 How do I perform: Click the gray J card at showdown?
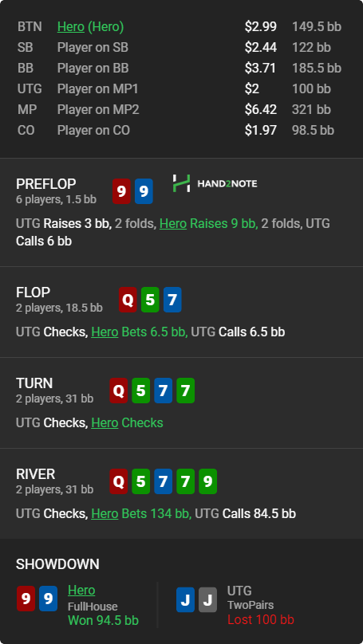pos(207,599)
